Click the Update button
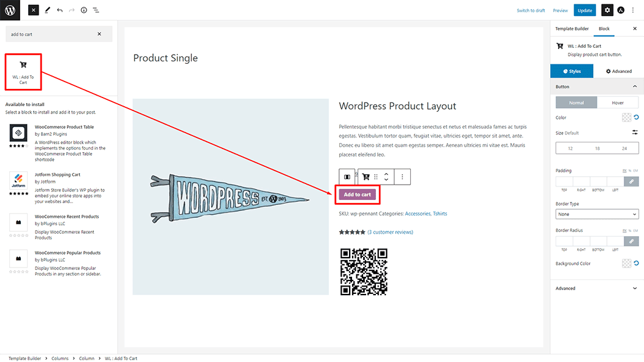The image size is (644, 362). 585,10
